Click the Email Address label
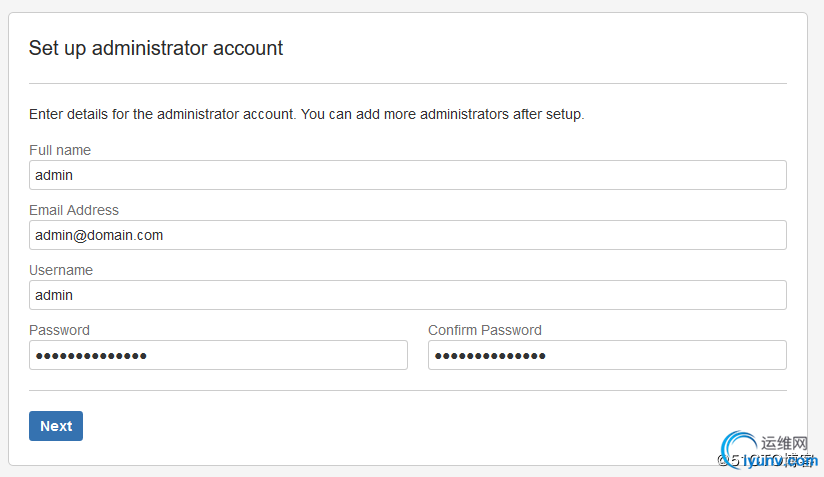The image size is (824, 477). [74, 210]
